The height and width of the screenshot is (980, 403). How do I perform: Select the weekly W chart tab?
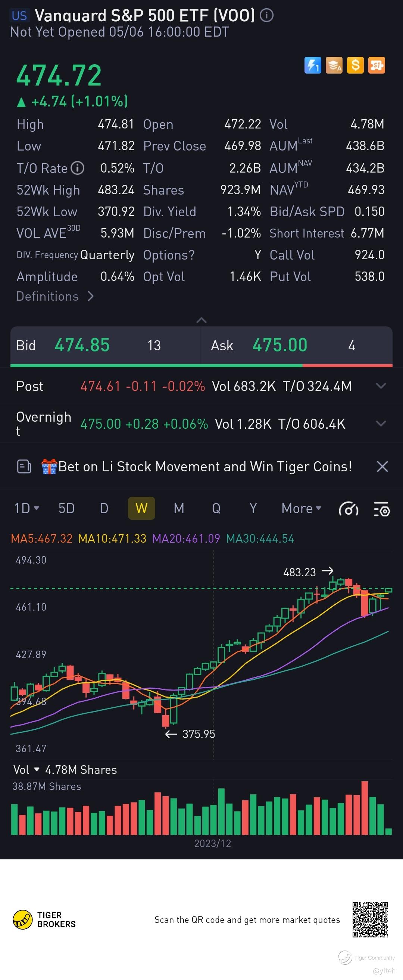tap(141, 508)
